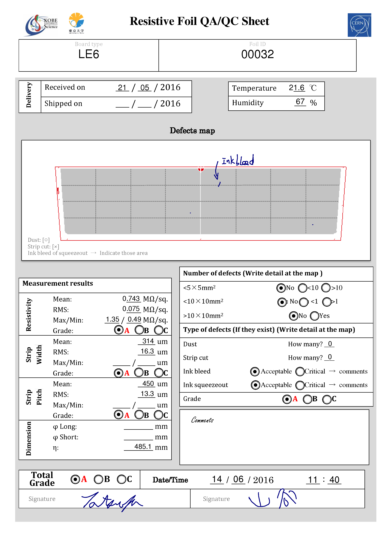Image resolution: width=392 pixels, height=554 pixels.
Task: Click the Defects map heading
Action: (x=192, y=131)
